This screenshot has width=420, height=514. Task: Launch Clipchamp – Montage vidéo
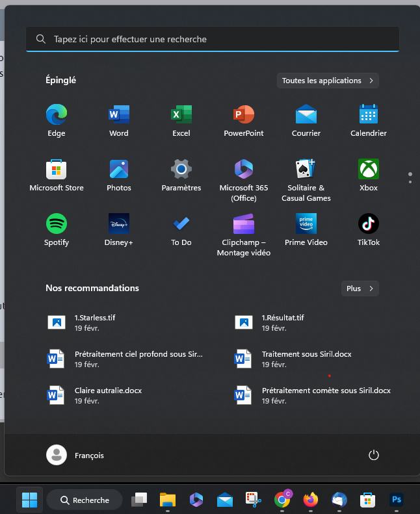pyautogui.click(x=244, y=235)
